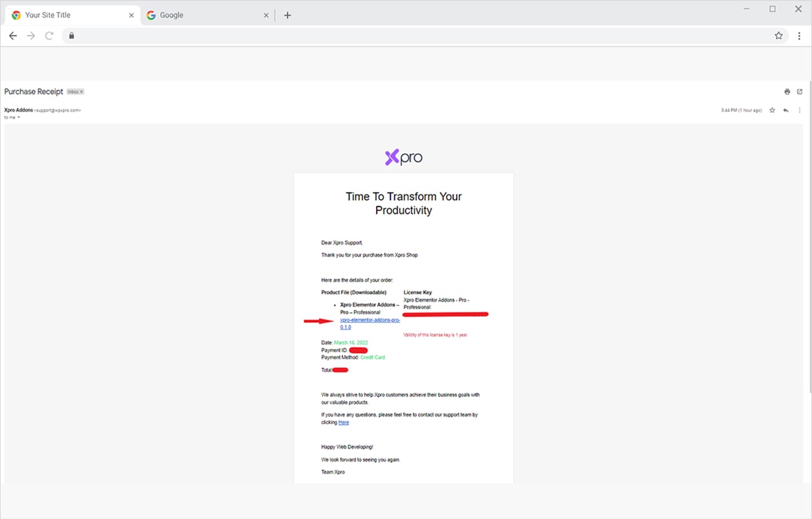Select the Your Site Title tab
Image resolution: width=812 pixels, height=519 pixels.
(73, 15)
